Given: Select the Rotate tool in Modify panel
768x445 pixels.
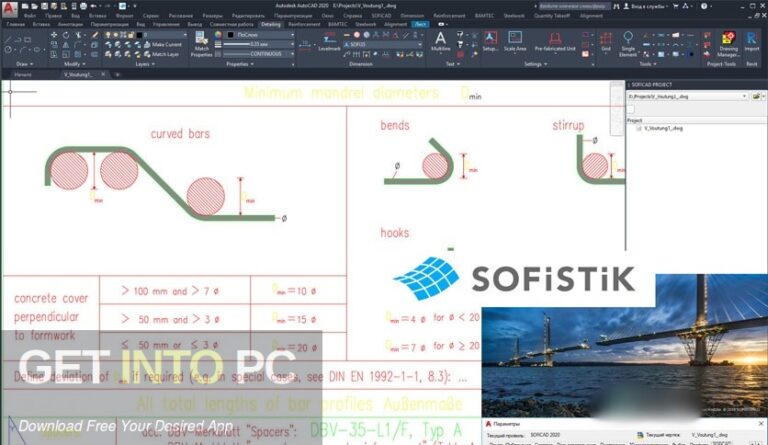Looking at the screenshot, I should click(66, 35).
